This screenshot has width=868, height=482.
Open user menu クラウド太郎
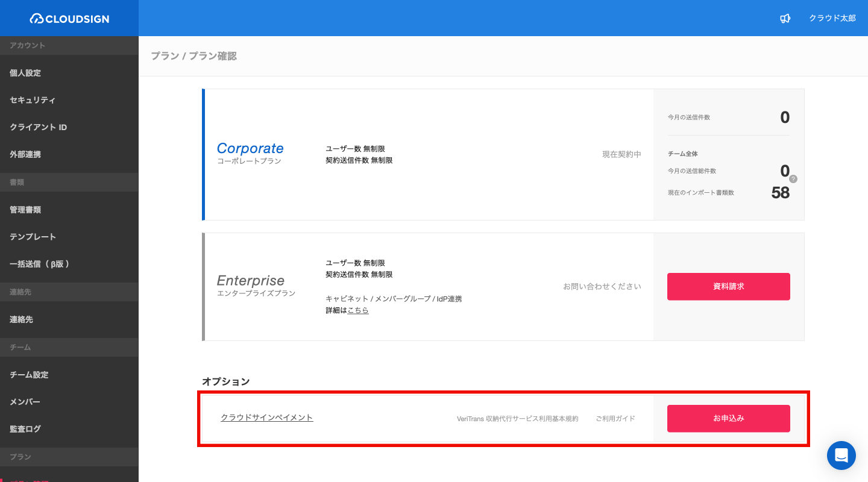(832, 19)
